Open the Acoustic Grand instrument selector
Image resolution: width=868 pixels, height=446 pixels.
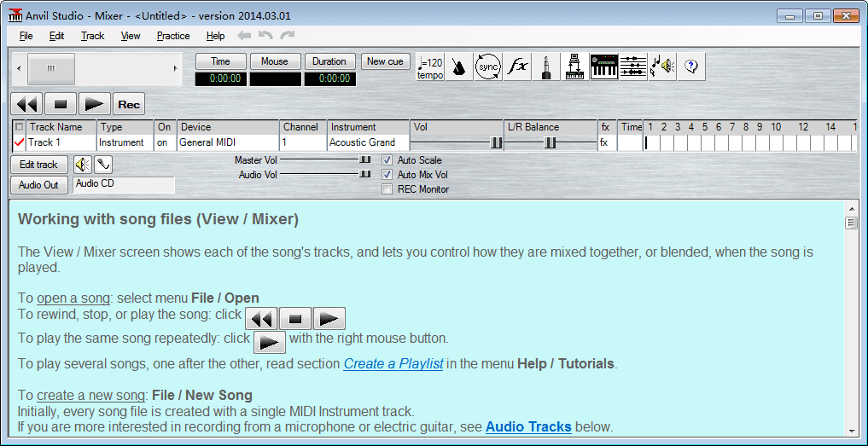[x=367, y=143]
